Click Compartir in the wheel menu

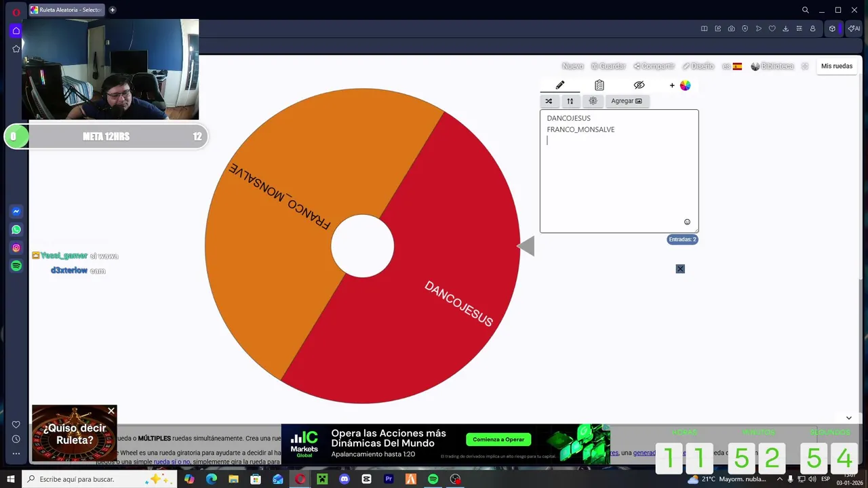point(654,66)
